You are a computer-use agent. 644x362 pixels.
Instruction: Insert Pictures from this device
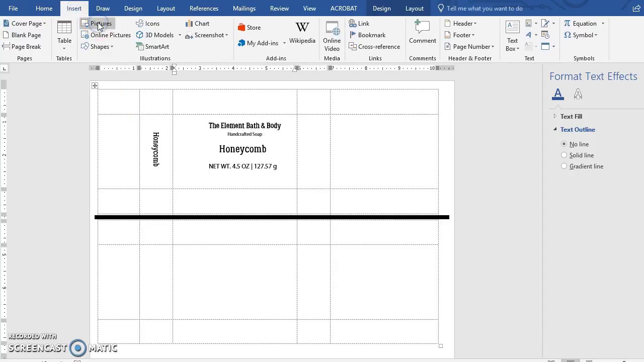(98, 24)
